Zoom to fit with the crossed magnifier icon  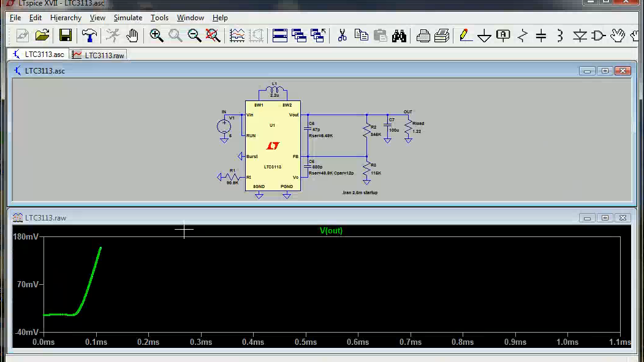(213, 36)
